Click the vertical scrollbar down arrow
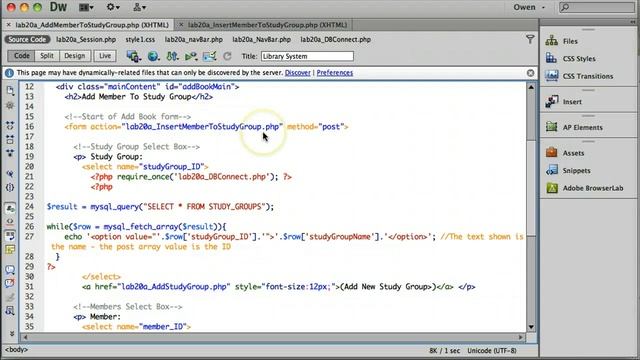The height and width of the screenshot is (360, 640). (531, 327)
